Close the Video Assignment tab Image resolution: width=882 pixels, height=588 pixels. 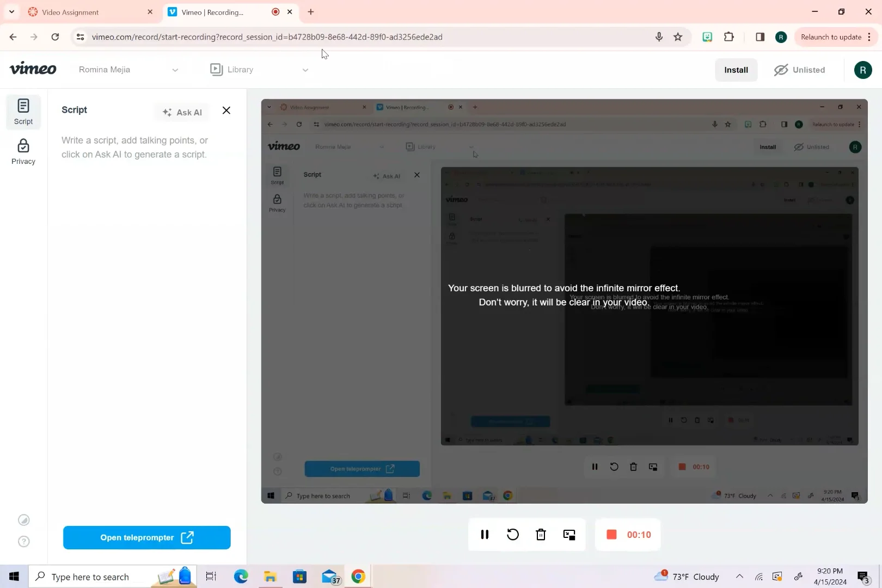coord(150,12)
